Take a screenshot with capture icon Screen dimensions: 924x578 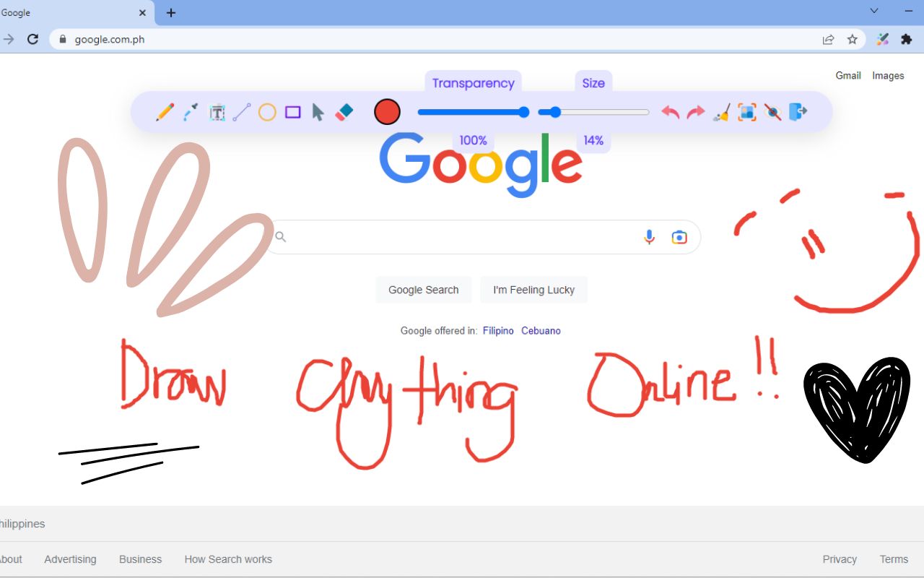746,112
